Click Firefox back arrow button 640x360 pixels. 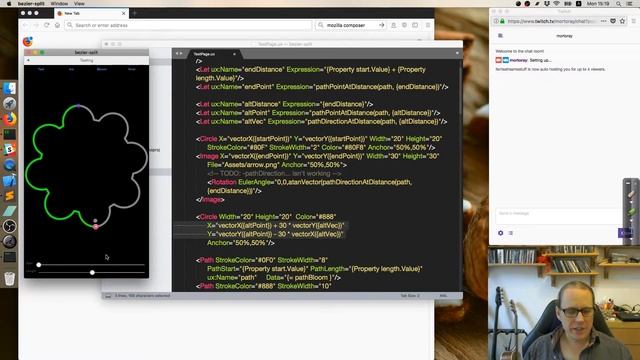coord(25,25)
